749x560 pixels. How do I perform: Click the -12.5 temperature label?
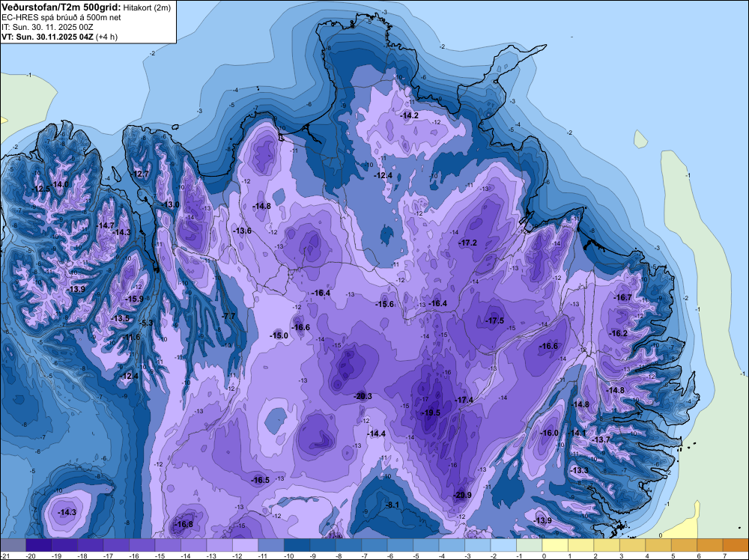click(41, 189)
